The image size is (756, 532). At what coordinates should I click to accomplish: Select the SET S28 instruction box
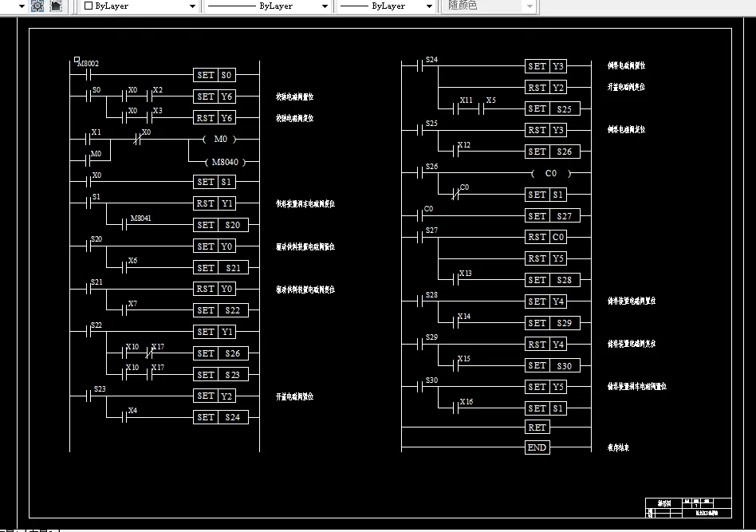(x=553, y=280)
